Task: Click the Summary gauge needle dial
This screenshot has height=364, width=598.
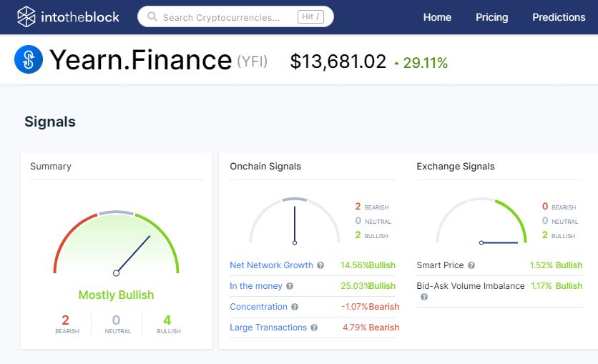Action: (116, 242)
